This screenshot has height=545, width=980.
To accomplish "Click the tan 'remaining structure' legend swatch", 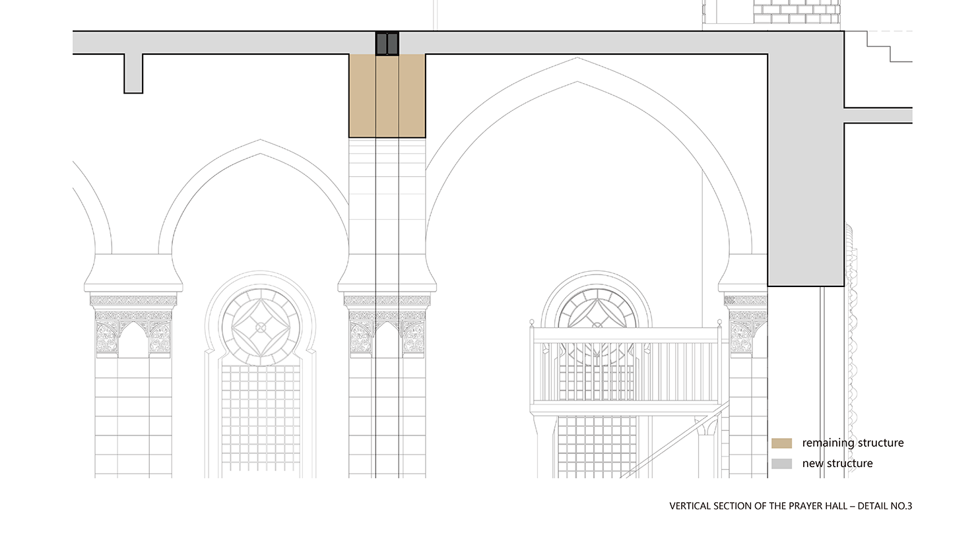I will pos(781,443).
